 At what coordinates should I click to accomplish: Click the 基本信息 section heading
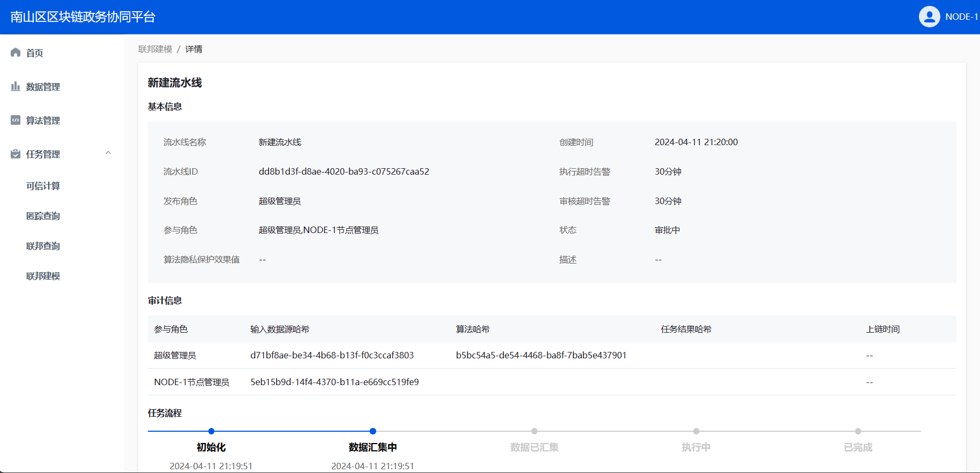(165, 107)
